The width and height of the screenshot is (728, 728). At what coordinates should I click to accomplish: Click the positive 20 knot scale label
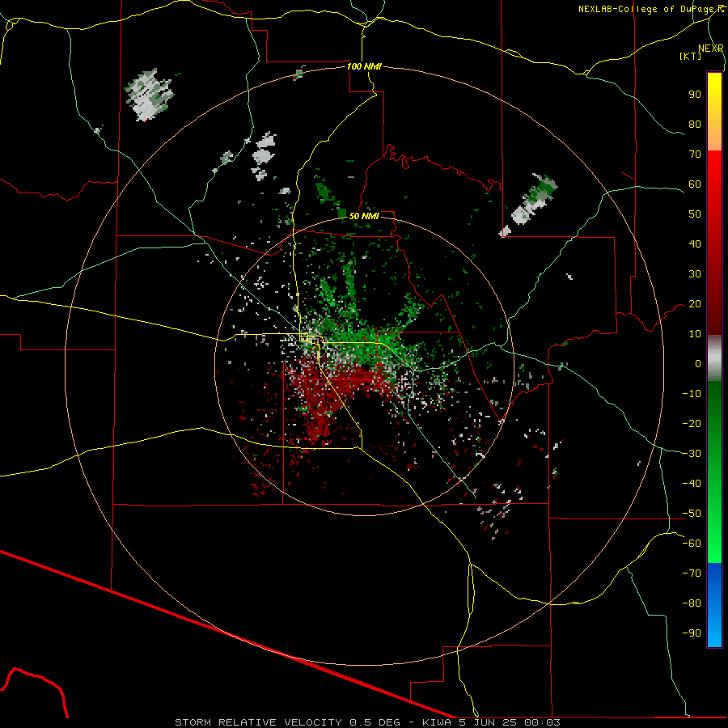695,304
